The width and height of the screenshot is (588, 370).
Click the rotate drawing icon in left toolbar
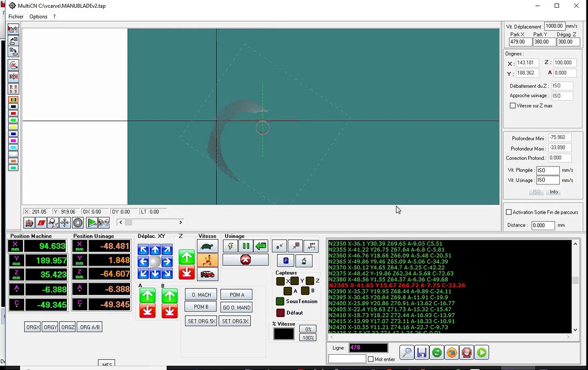tap(13, 65)
